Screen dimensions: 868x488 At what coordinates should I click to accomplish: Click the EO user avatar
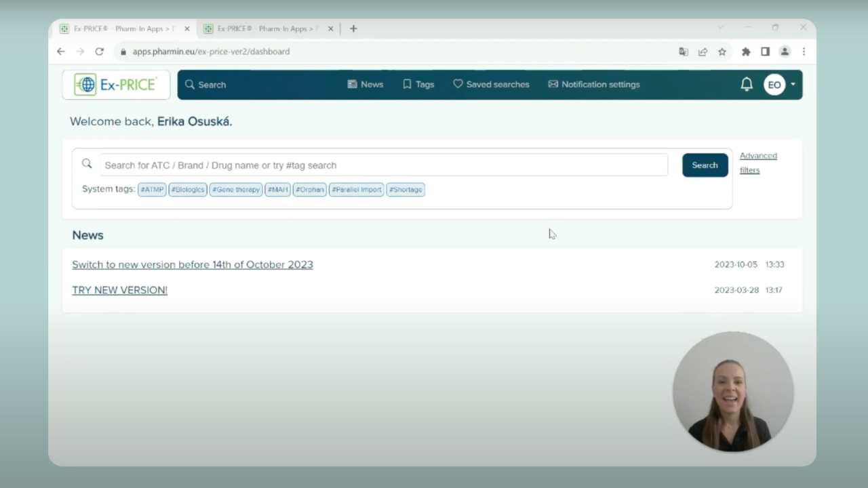click(x=774, y=85)
